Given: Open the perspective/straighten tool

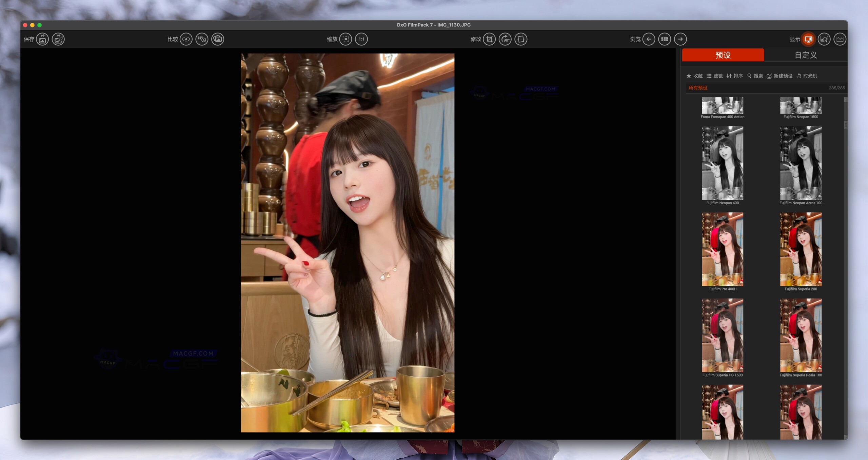Looking at the screenshot, I should pos(521,39).
